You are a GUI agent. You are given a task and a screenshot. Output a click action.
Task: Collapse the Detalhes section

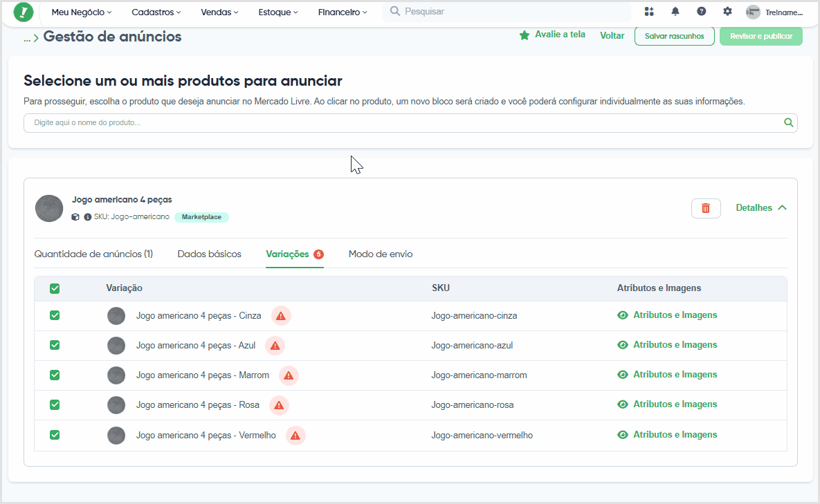pos(761,208)
